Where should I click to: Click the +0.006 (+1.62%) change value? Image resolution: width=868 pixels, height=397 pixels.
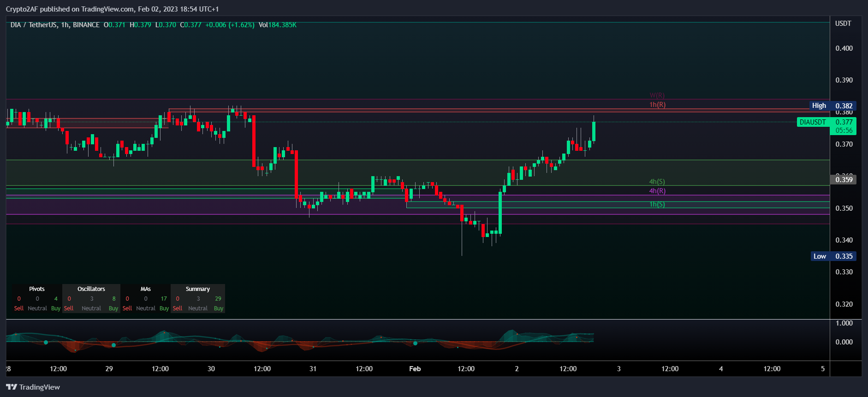pyautogui.click(x=230, y=25)
